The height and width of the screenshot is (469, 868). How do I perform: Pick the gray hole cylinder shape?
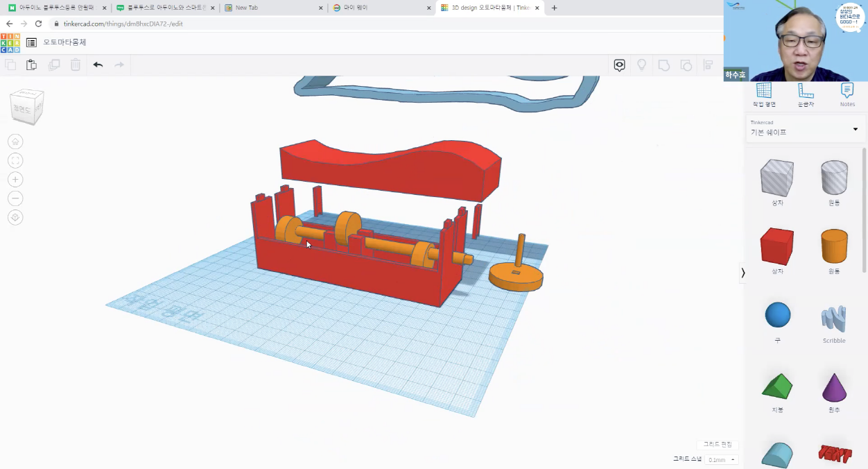[x=834, y=178]
